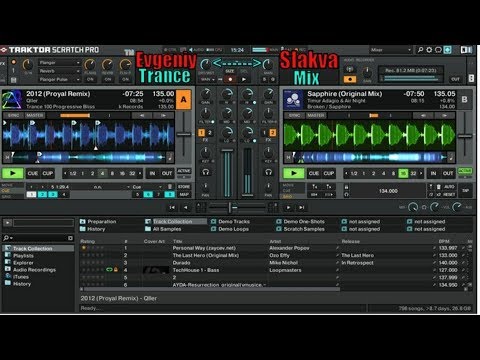Click CUE button on Deck A
The image size is (480, 360).
[x=33, y=173]
